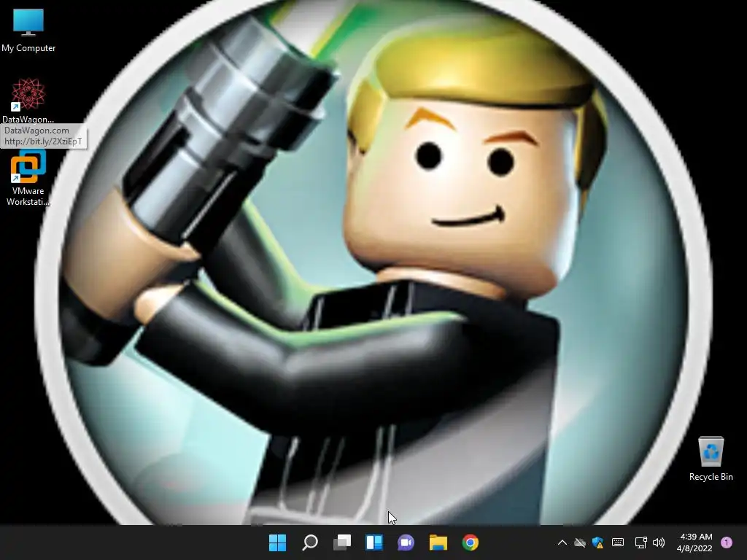747x560 pixels.
Task: Open the Widgets panel icon
Action: (374, 542)
